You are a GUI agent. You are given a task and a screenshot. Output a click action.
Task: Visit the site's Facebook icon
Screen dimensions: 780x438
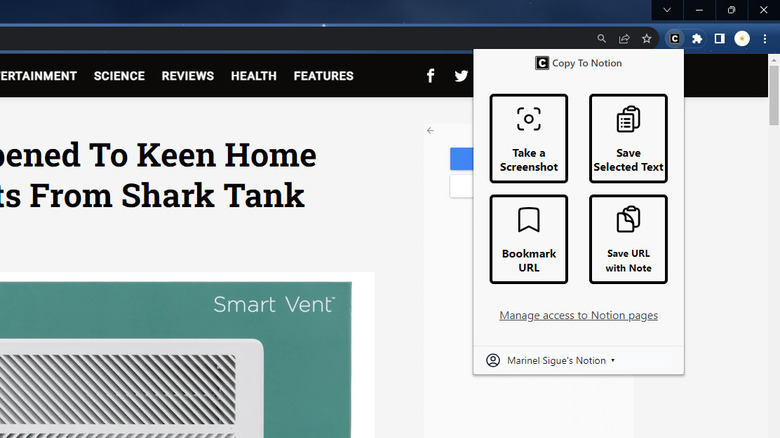(x=431, y=76)
